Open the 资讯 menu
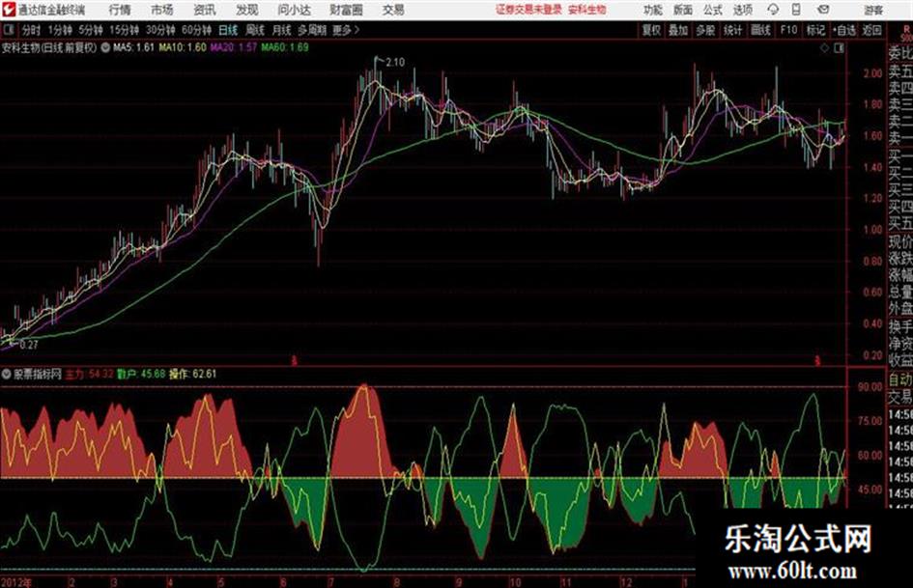 coord(205,10)
